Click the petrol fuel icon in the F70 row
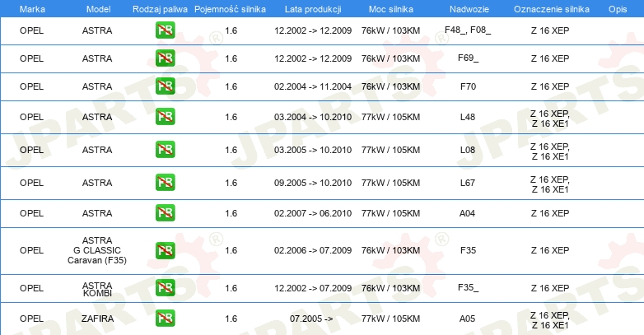 pyautogui.click(x=165, y=86)
